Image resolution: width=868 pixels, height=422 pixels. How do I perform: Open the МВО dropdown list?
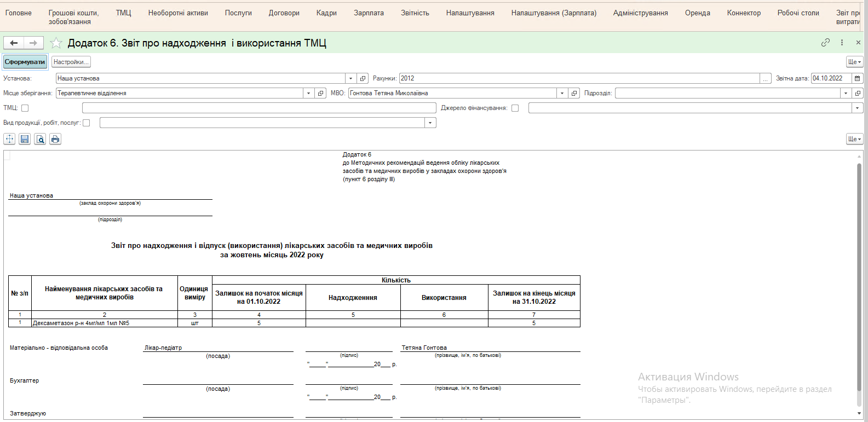click(562, 93)
